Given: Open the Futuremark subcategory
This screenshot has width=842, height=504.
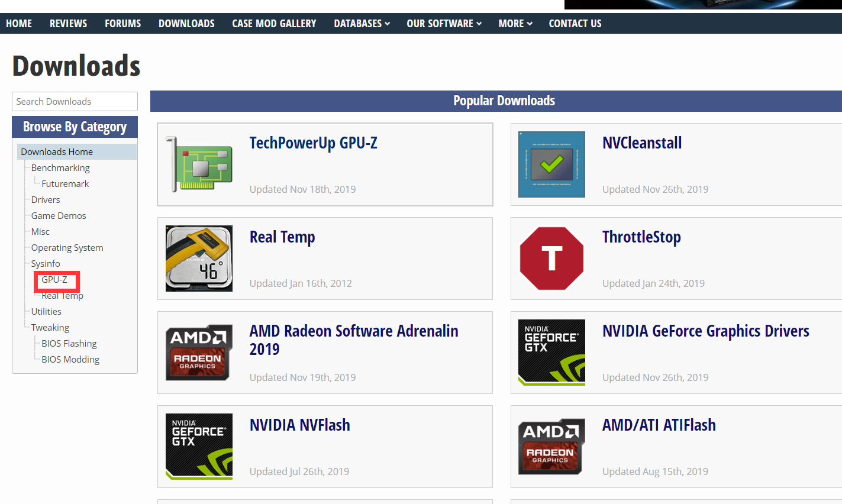Looking at the screenshot, I should 65,184.
